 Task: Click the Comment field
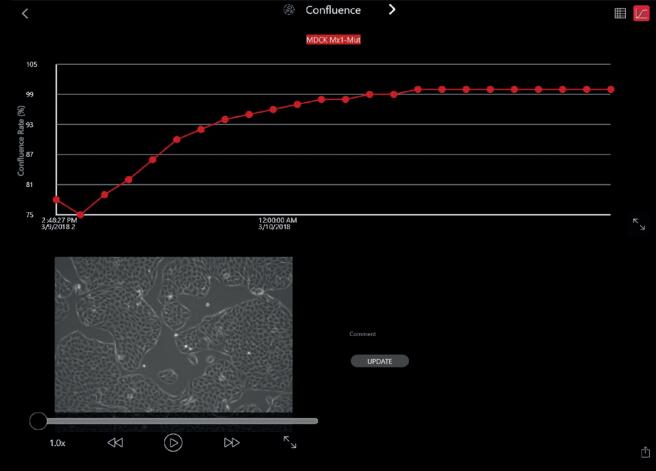[362, 334]
